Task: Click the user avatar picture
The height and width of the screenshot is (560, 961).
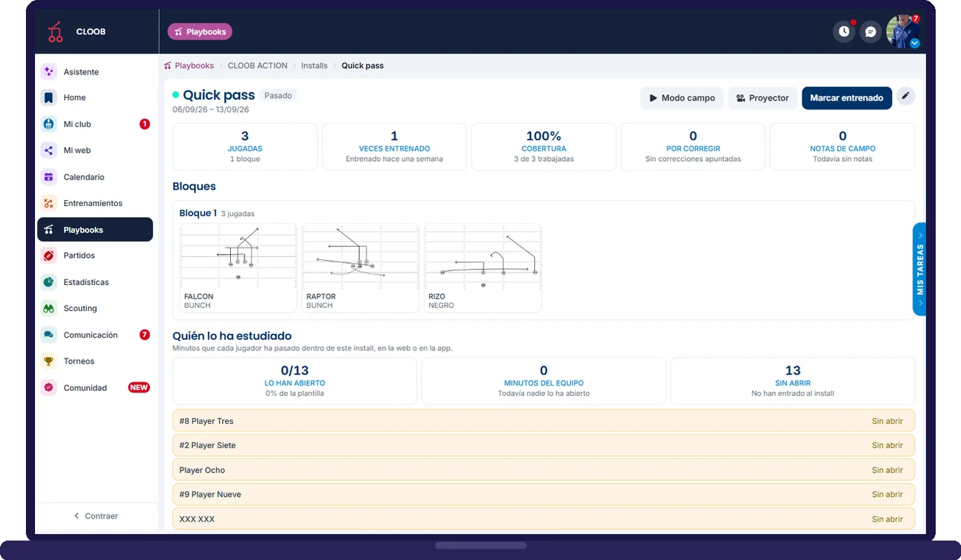Action: (903, 31)
